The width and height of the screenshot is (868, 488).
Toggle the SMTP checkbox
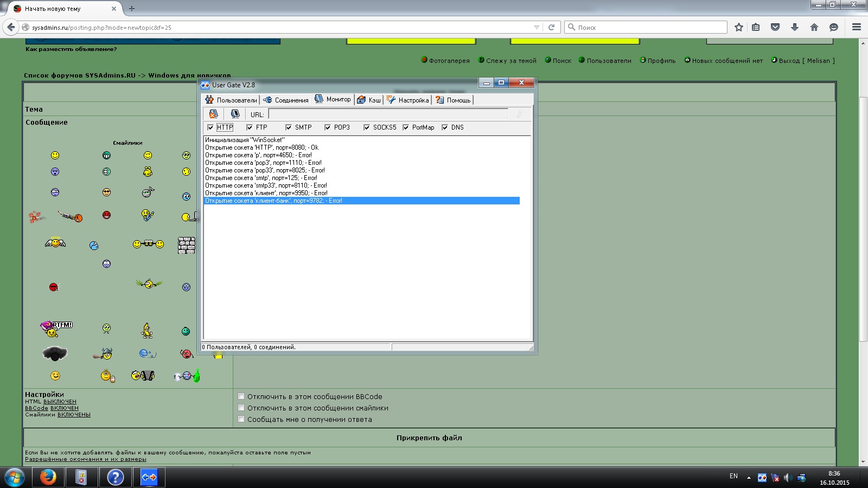[289, 127]
